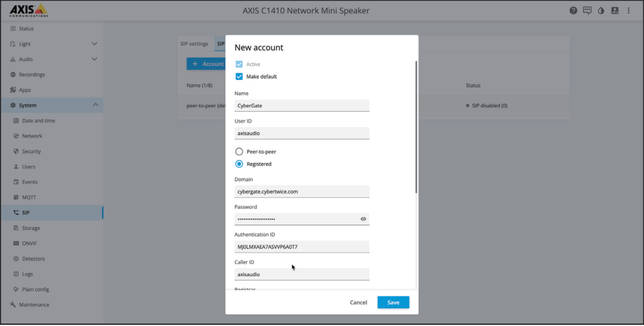Click the Authentication ID field
The height and width of the screenshot is (326, 644).
(302, 246)
